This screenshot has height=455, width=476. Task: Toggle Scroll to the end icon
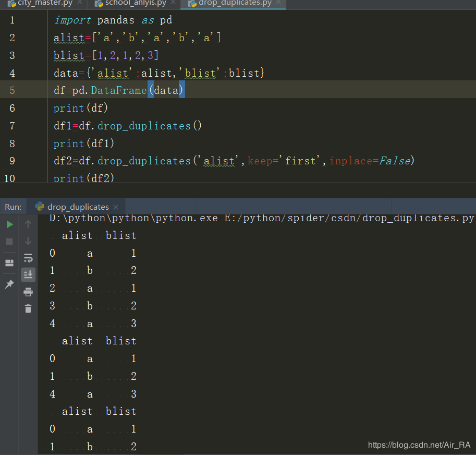click(x=28, y=274)
